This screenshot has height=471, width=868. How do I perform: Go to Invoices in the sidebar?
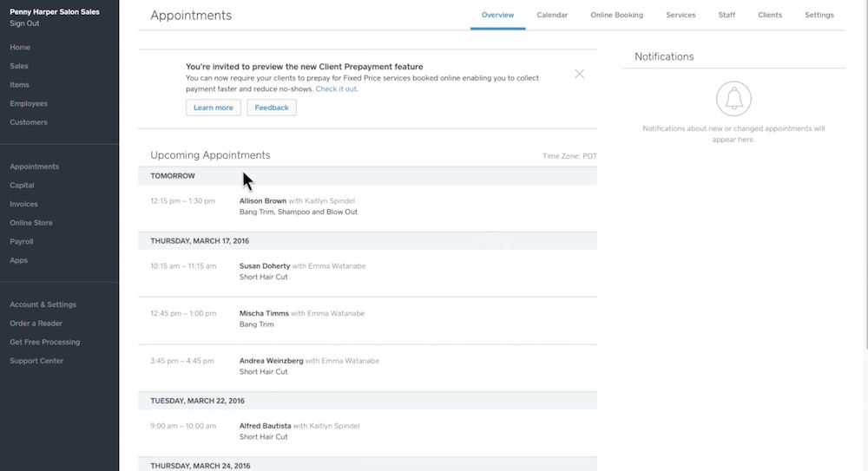coord(23,204)
